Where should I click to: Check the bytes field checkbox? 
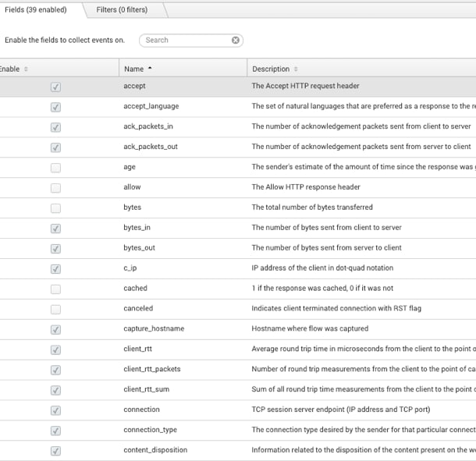pos(55,208)
